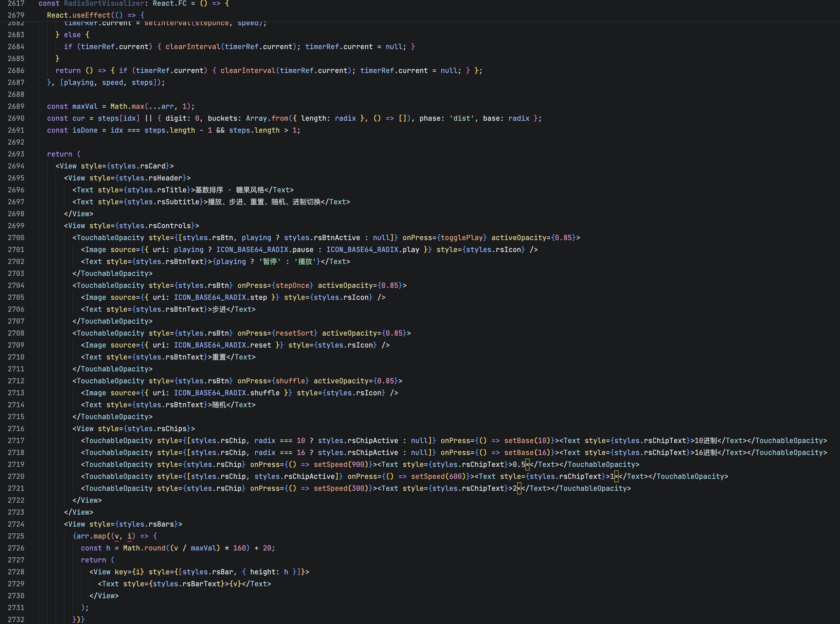840x624 pixels.
Task: Click 'height: h' inline style
Action: click(269, 572)
